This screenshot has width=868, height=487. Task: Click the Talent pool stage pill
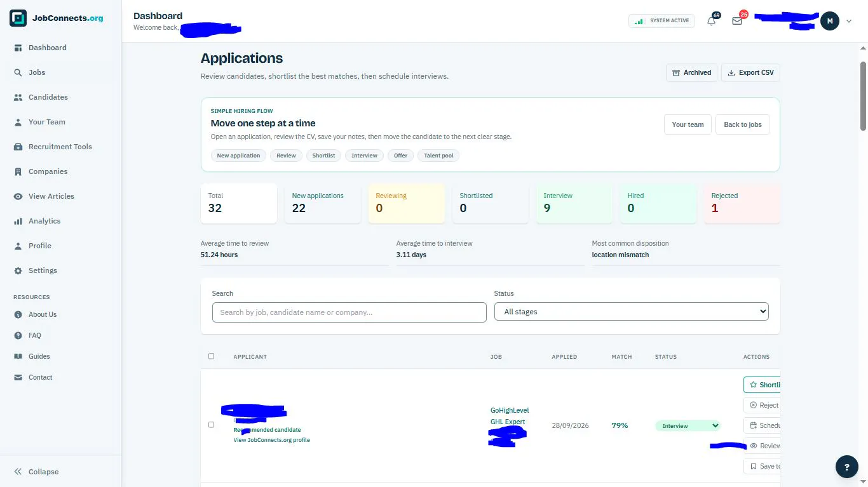click(438, 156)
